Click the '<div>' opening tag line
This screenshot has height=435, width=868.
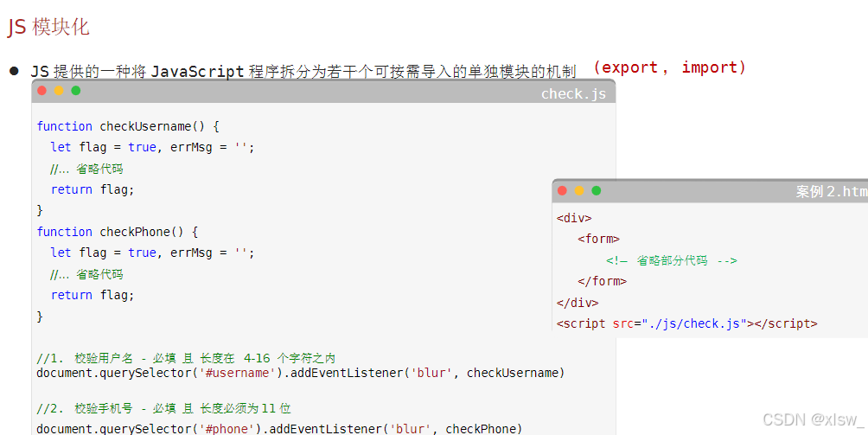[574, 218]
